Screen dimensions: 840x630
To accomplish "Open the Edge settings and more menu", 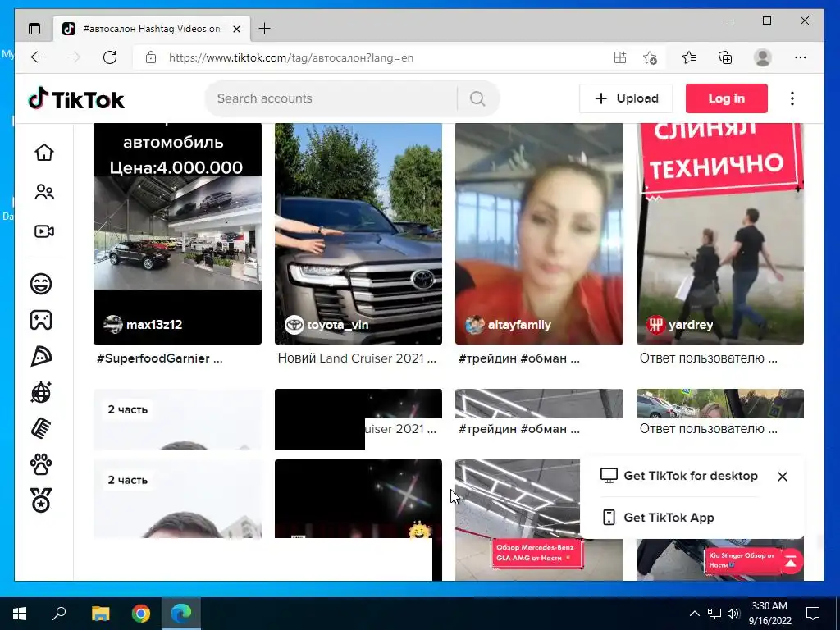I will point(801,57).
